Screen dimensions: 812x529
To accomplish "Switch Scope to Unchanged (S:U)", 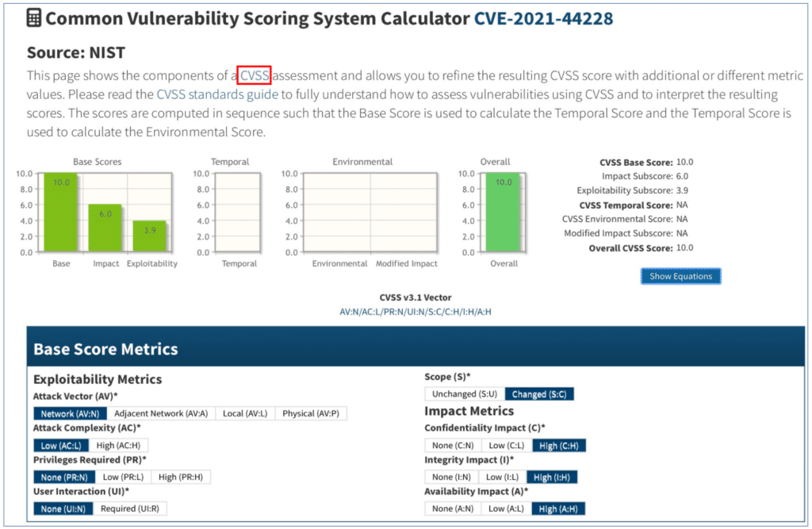I will click(464, 393).
